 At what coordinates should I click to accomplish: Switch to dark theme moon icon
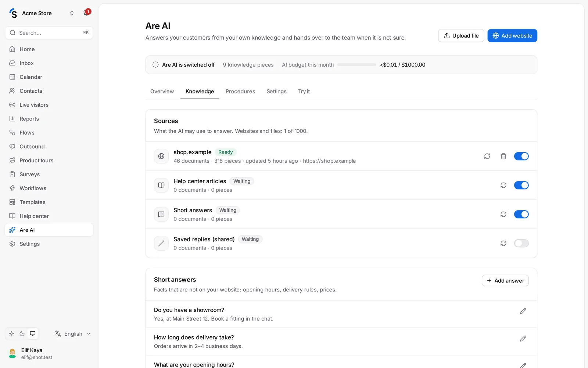[x=22, y=334]
